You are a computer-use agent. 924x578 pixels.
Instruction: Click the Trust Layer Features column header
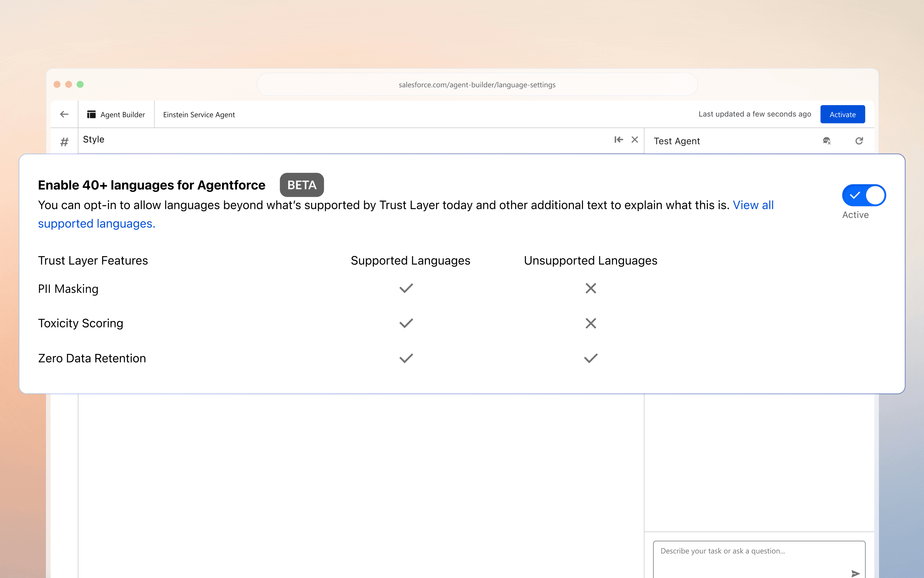(x=93, y=260)
